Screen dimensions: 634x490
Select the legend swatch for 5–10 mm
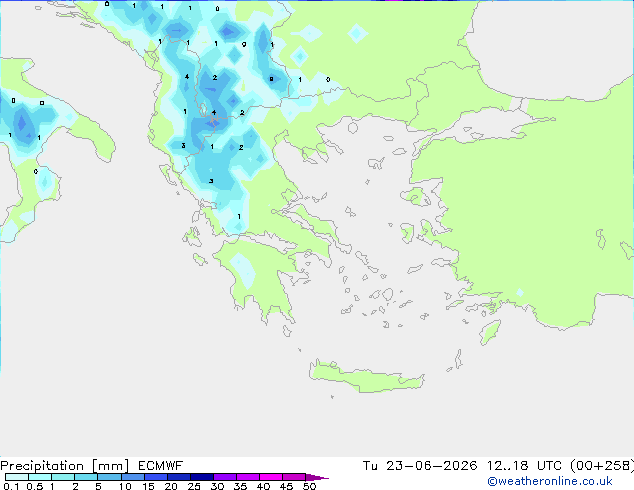click(x=109, y=477)
